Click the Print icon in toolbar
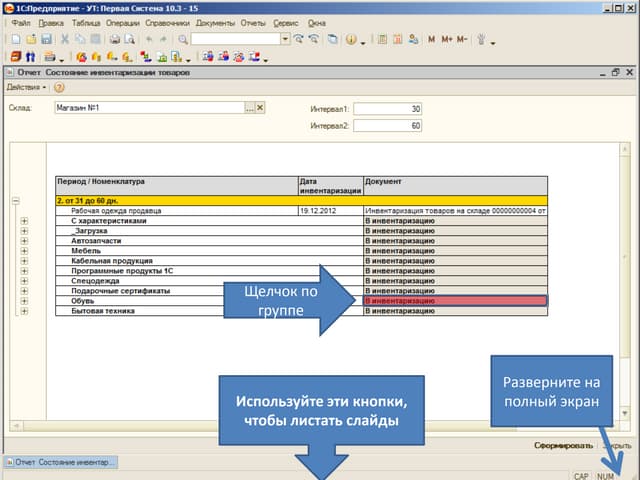The height and width of the screenshot is (480, 640). click(115, 39)
